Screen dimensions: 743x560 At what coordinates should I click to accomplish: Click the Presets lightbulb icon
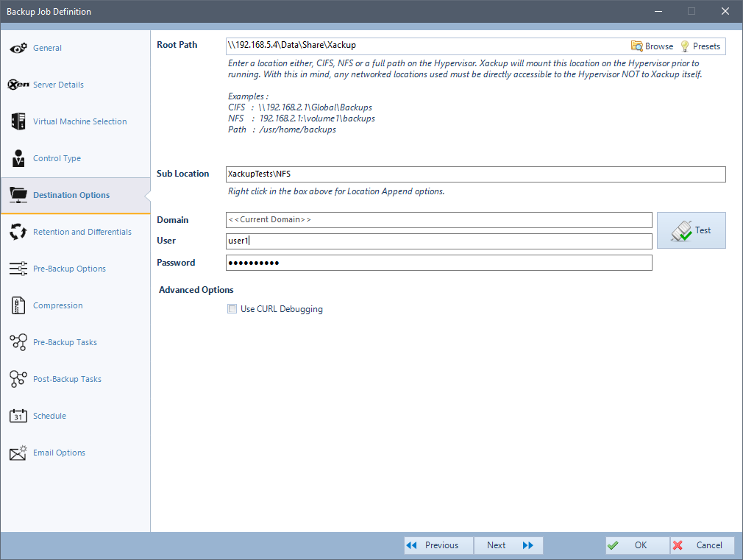tap(685, 46)
